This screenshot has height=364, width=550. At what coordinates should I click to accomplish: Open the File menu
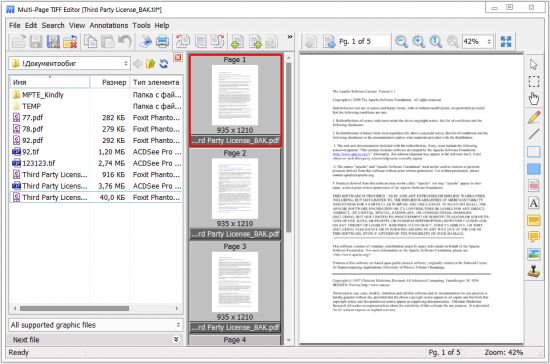point(15,26)
